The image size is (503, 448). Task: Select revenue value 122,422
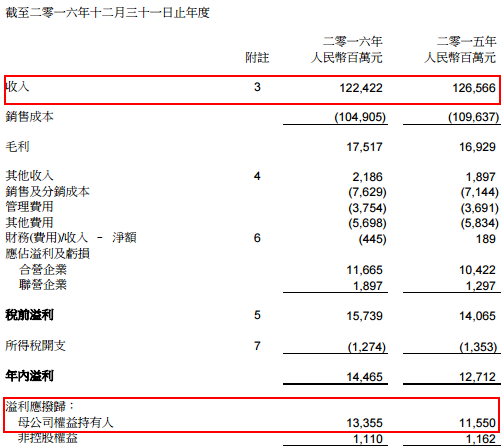coord(361,88)
